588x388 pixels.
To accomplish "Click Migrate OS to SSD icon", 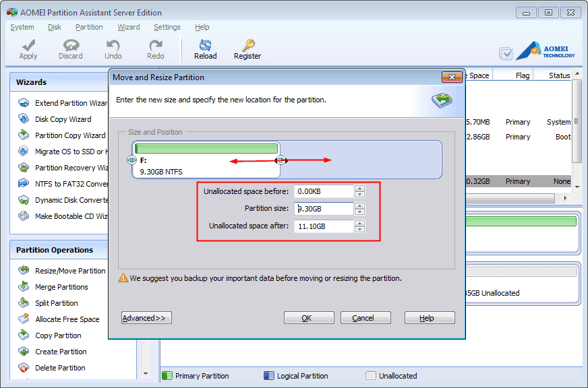I will coord(24,152).
